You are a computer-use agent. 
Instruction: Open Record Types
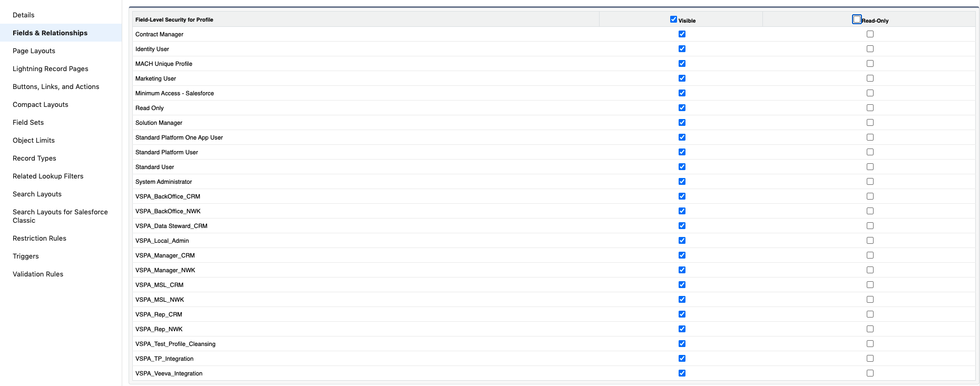click(x=34, y=158)
